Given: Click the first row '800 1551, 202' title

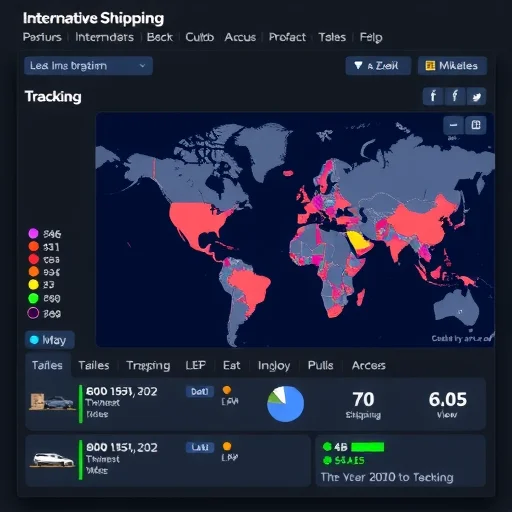Looking at the screenshot, I should click(121, 391).
